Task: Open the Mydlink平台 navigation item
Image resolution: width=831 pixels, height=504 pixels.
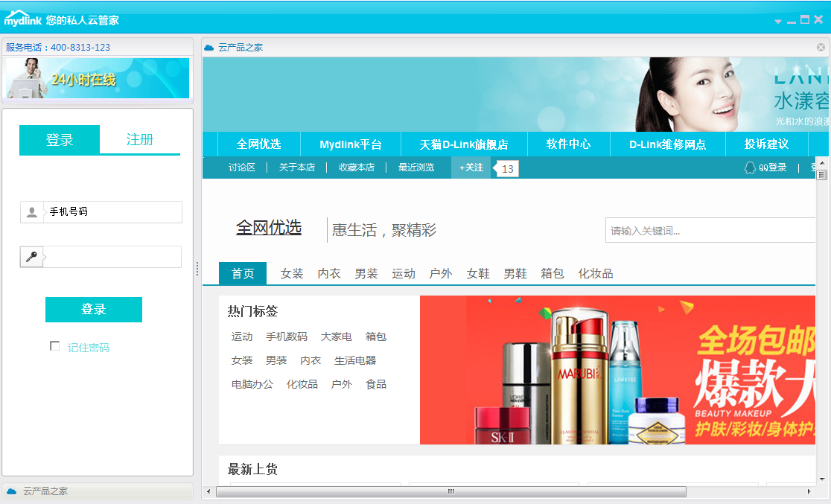Action: (x=350, y=144)
